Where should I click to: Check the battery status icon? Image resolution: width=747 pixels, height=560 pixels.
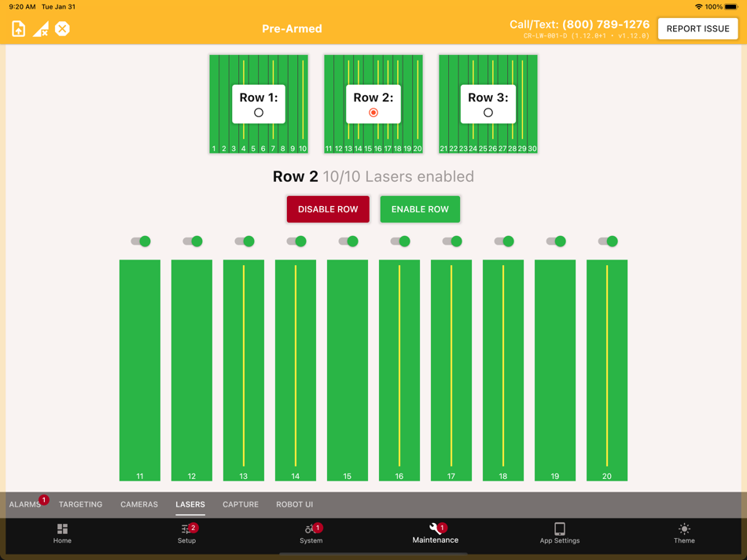pyautogui.click(x=731, y=6)
